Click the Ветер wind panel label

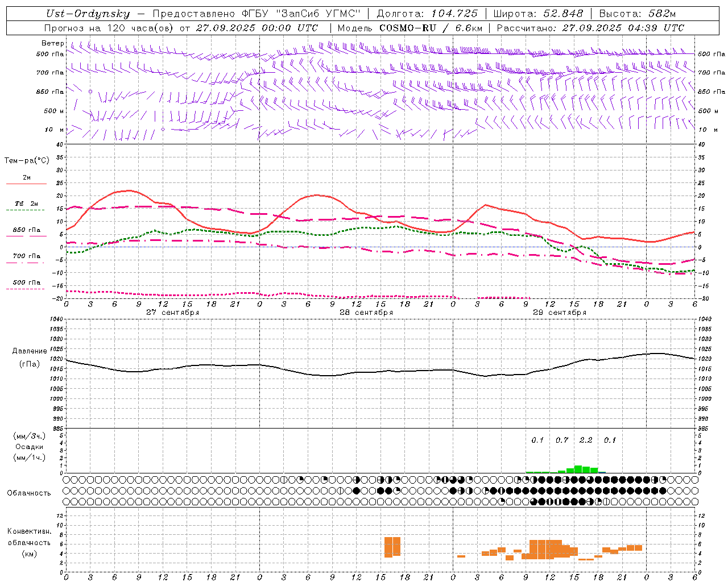[x=53, y=43]
